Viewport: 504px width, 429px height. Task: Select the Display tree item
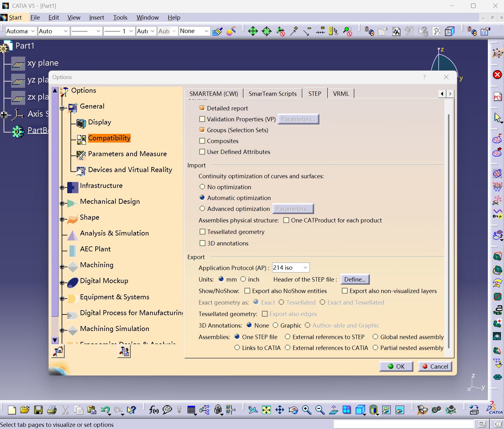100,122
